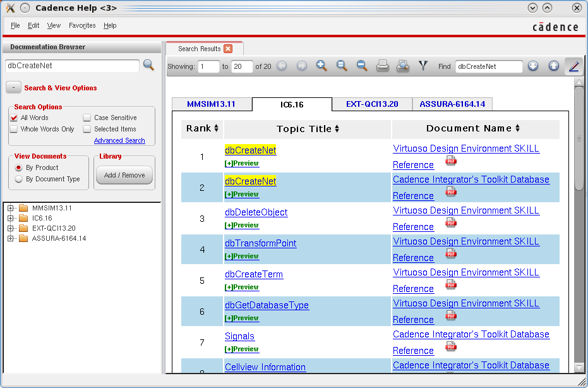Uncheck the All Words checkbox
588x388 pixels.
coord(14,118)
